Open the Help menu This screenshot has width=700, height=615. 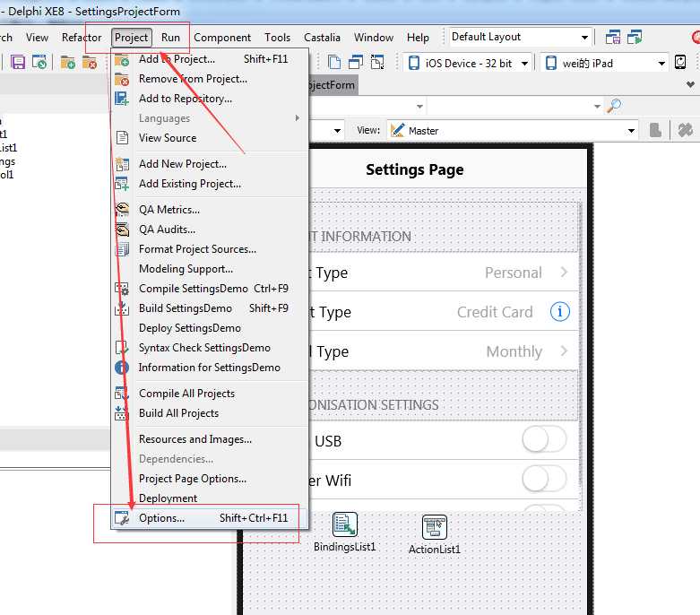pyautogui.click(x=418, y=38)
